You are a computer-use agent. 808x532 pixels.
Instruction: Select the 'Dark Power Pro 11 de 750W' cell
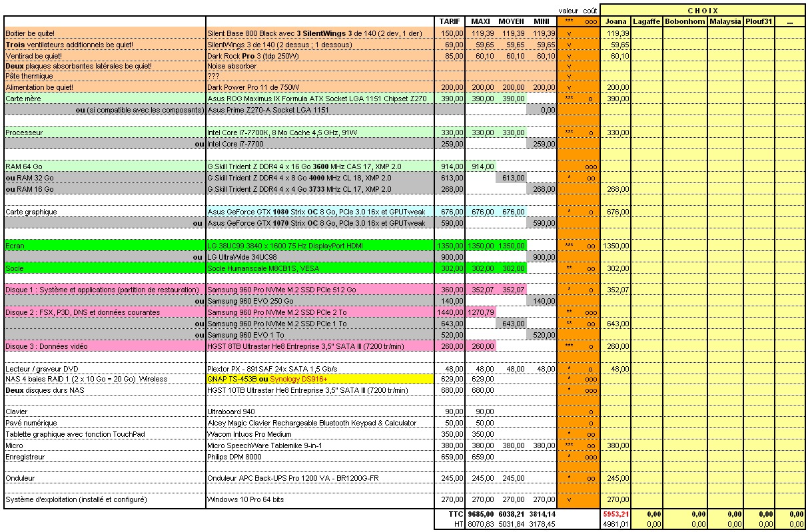[x=320, y=87]
